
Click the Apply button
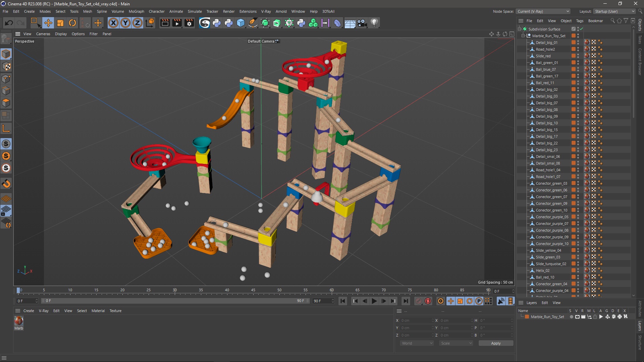click(496, 343)
